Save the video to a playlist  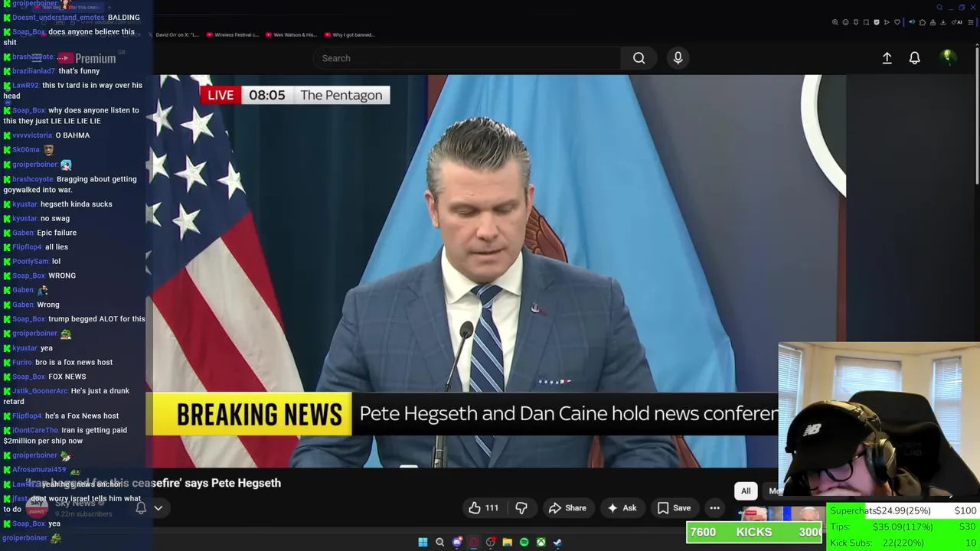[x=674, y=508]
